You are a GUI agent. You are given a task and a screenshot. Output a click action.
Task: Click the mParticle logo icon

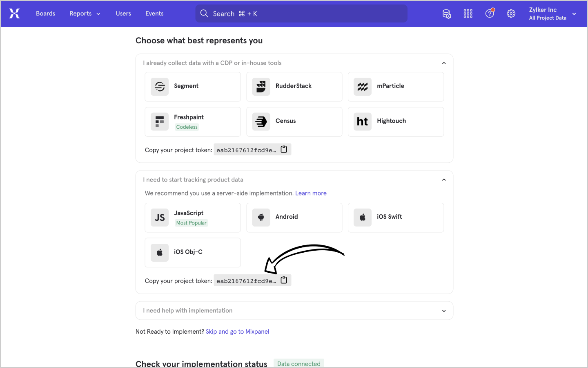[x=363, y=87]
